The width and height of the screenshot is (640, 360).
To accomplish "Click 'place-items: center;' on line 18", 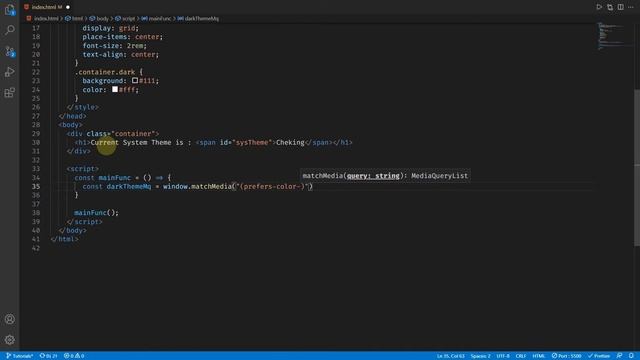I will point(122,37).
